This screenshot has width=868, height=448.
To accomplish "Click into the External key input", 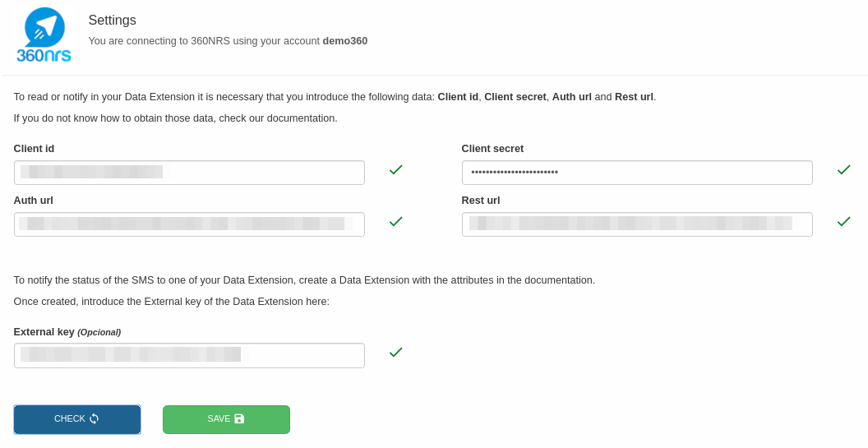I will point(189,355).
